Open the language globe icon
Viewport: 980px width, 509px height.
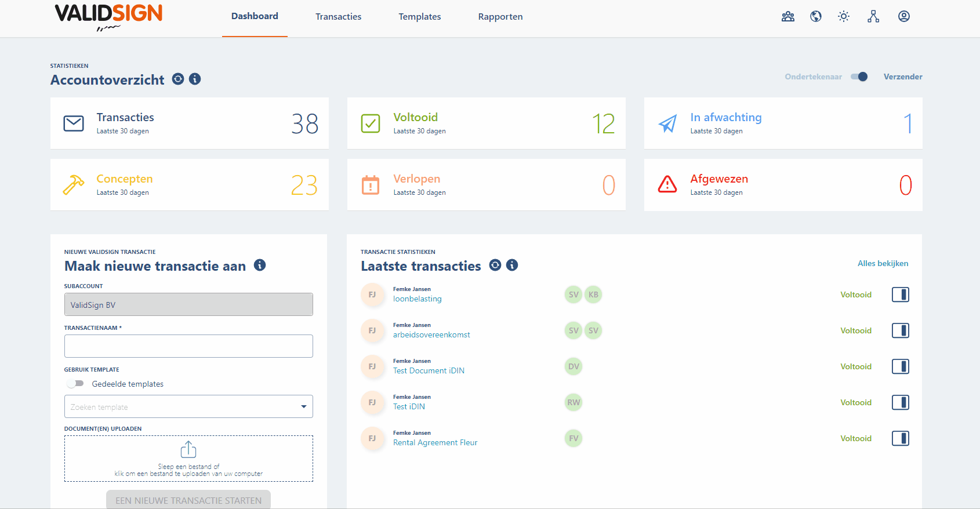pyautogui.click(x=816, y=16)
